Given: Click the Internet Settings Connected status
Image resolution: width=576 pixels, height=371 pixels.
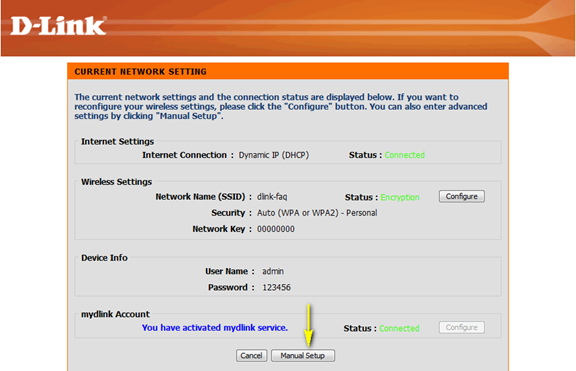Looking at the screenshot, I should tap(405, 155).
